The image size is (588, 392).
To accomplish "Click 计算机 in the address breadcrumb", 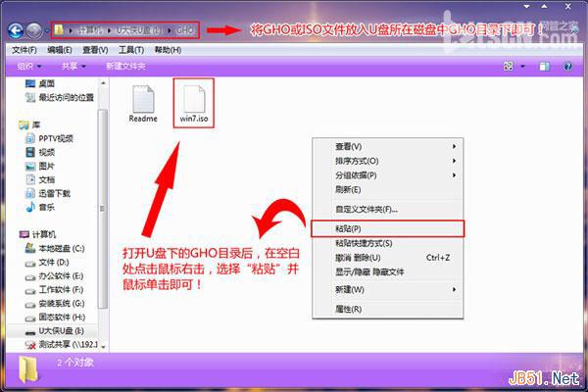I will click(x=89, y=30).
